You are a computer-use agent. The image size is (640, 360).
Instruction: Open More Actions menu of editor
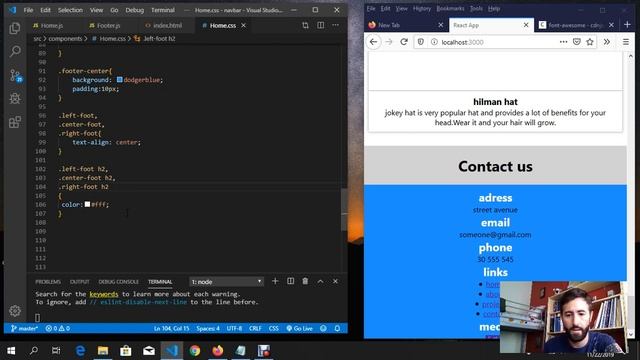pyautogui.click(x=336, y=25)
